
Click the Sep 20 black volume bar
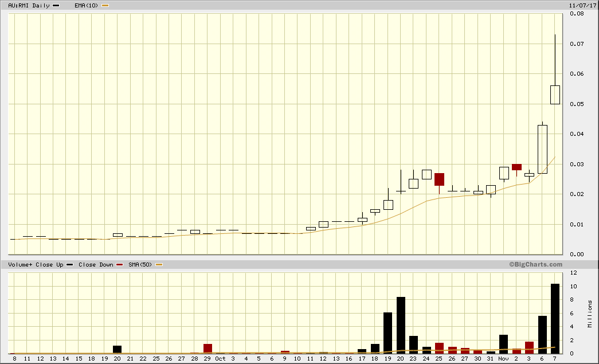pos(118,350)
